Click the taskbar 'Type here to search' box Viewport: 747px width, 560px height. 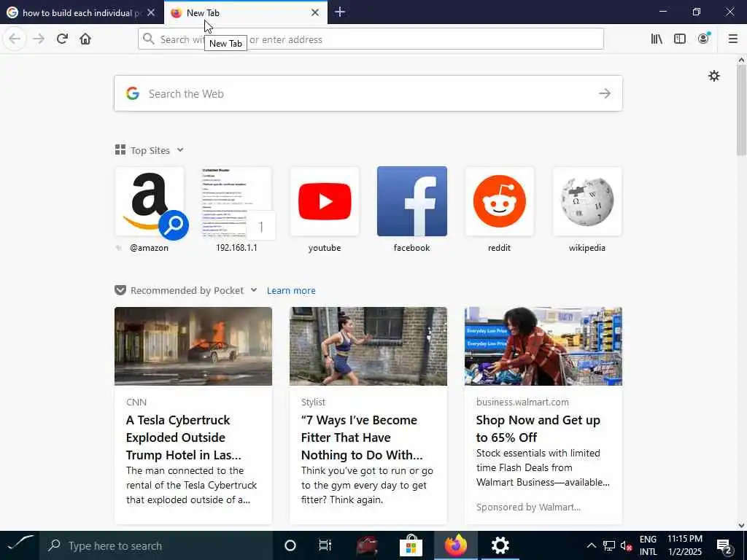[156, 545]
